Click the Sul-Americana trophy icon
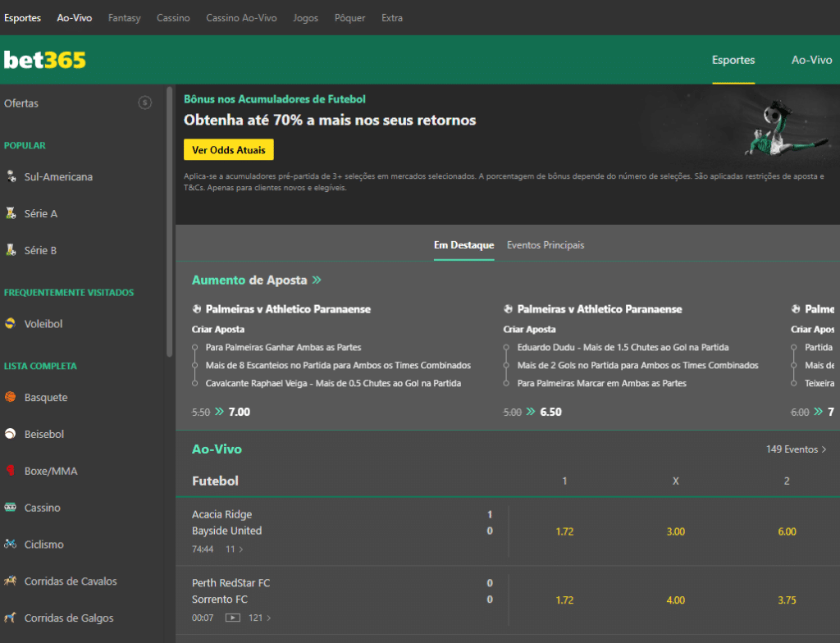 pyautogui.click(x=11, y=176)
